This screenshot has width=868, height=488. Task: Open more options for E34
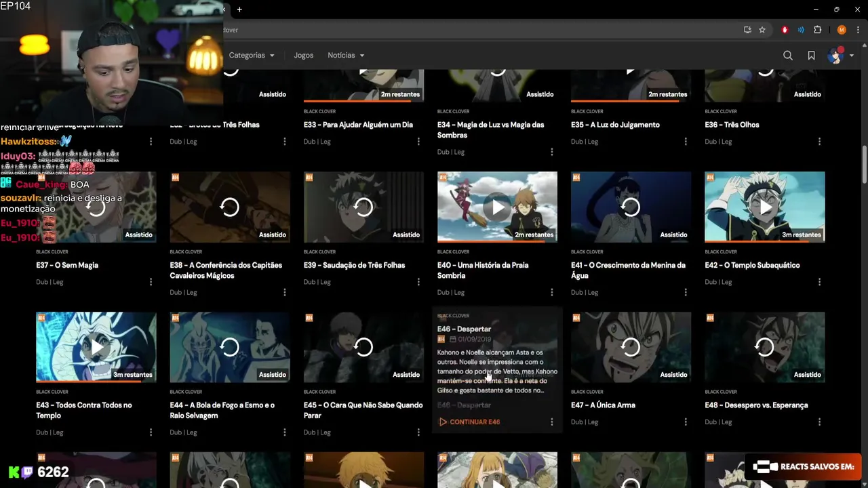[552, 152]
